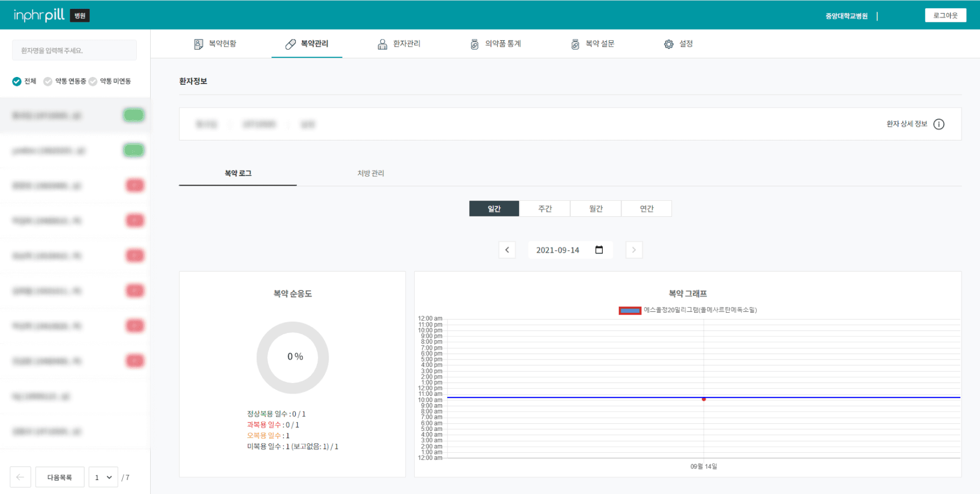
Task: Click the 복약 설문 bottle icon
Action: (x=575, y=44)
